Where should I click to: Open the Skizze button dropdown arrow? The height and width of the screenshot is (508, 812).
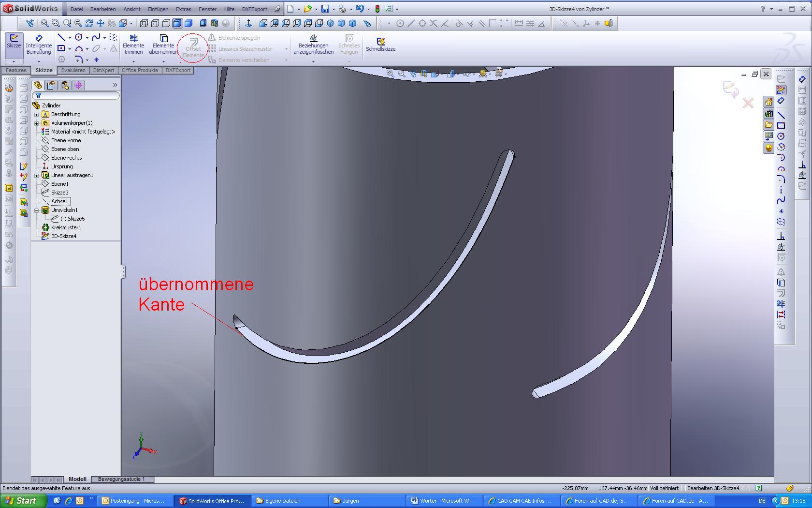[x=14, y=61]
